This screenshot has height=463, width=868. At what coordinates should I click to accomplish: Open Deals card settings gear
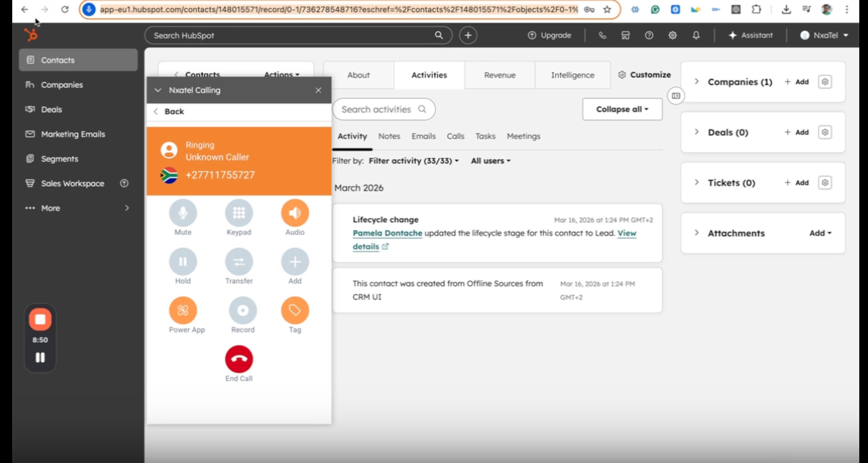pos(825,132)
